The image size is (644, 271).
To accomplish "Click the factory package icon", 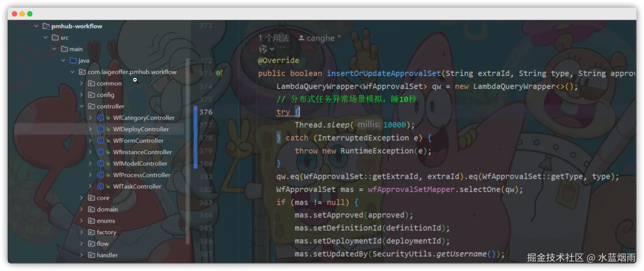I will click(92, 232).
